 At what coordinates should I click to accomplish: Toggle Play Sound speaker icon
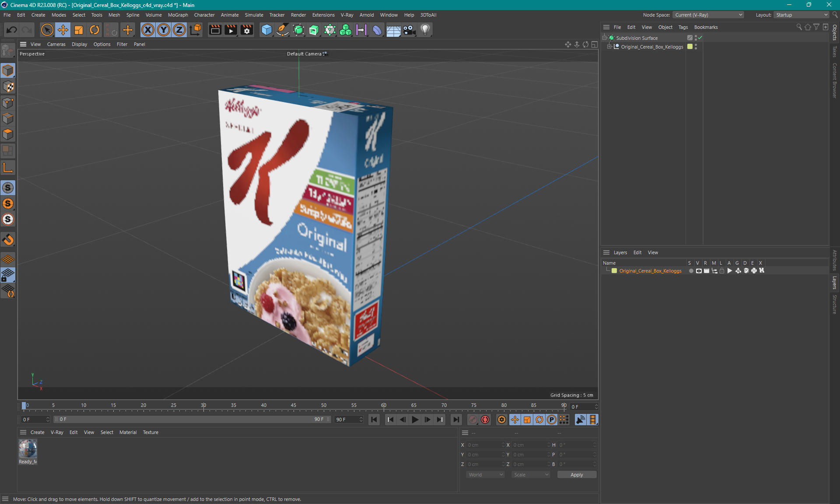pyautogui.click(x=581, y=420)
